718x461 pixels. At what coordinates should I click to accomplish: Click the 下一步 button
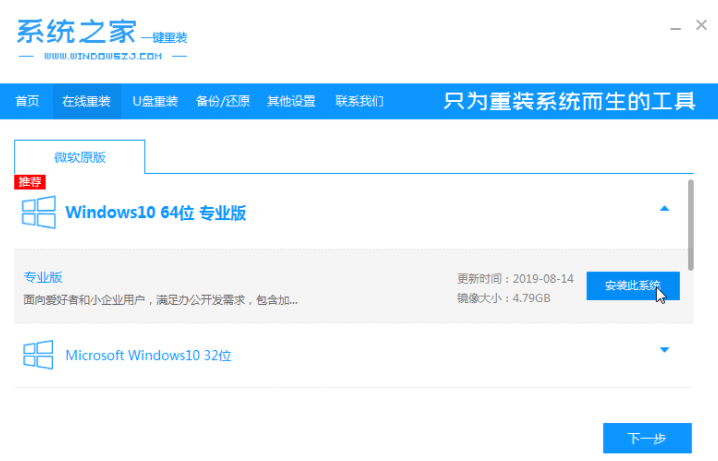tap(647, 438)
